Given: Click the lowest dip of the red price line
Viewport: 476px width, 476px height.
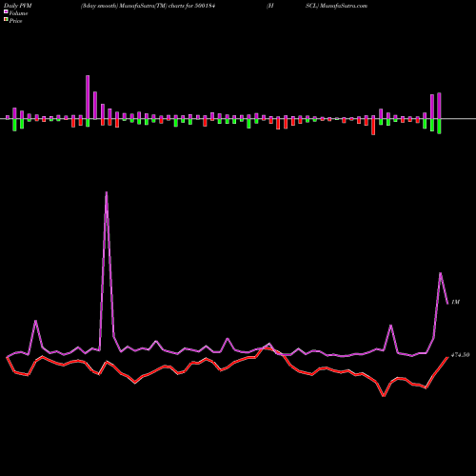Looking at the screenshot, I should [384, 396].
